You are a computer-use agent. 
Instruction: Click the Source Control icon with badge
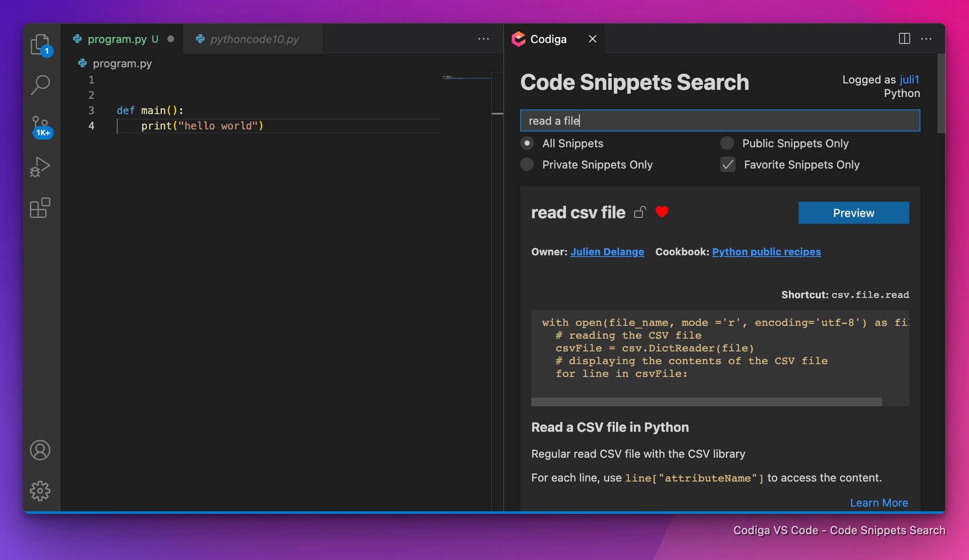click(x=41, y=124)
